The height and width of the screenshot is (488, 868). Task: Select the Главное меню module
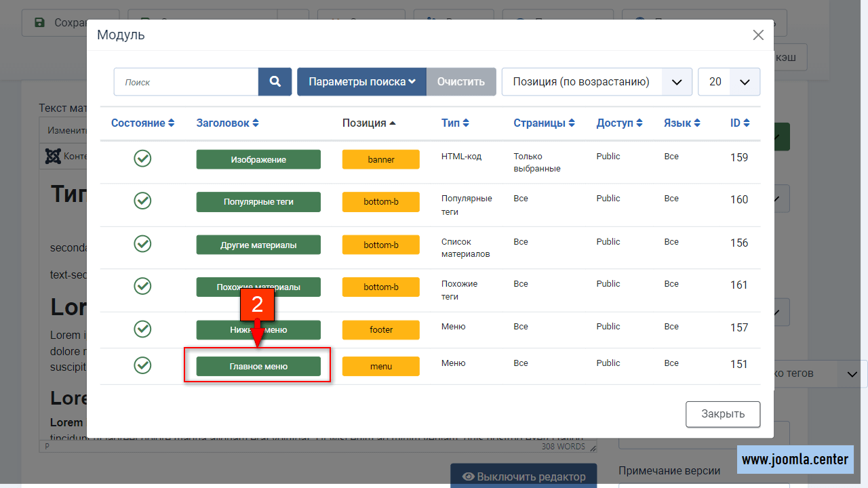(x=258, y=367)
